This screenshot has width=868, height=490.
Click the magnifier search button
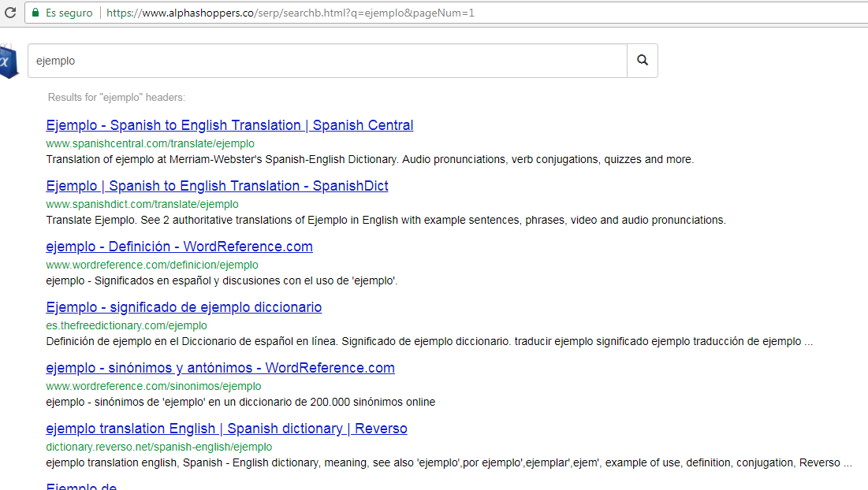[x=643, y=61]
